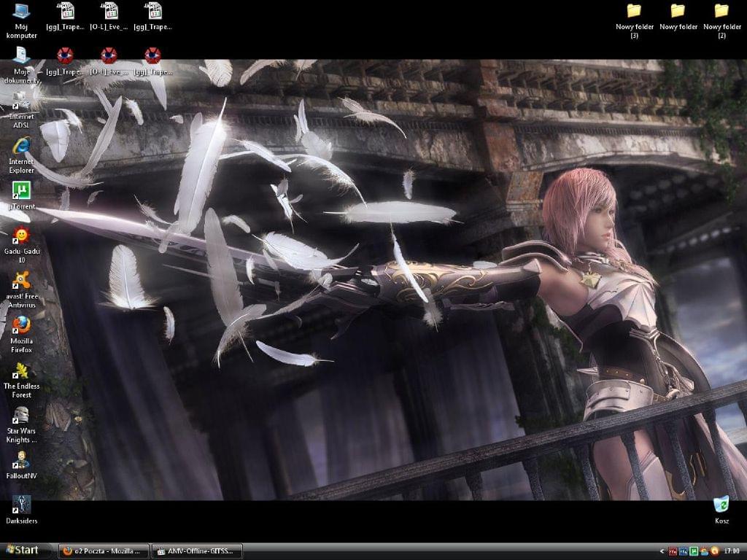The image size is (747, 560).
Task: Launch Mozilla Firefox from the desktop
Action: [21, 334]
